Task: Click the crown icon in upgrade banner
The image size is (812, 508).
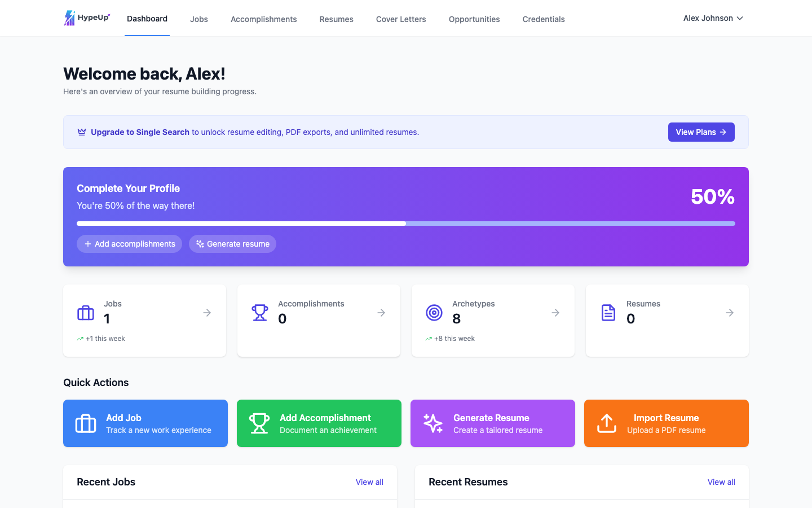Action: [x=82, y=132]
